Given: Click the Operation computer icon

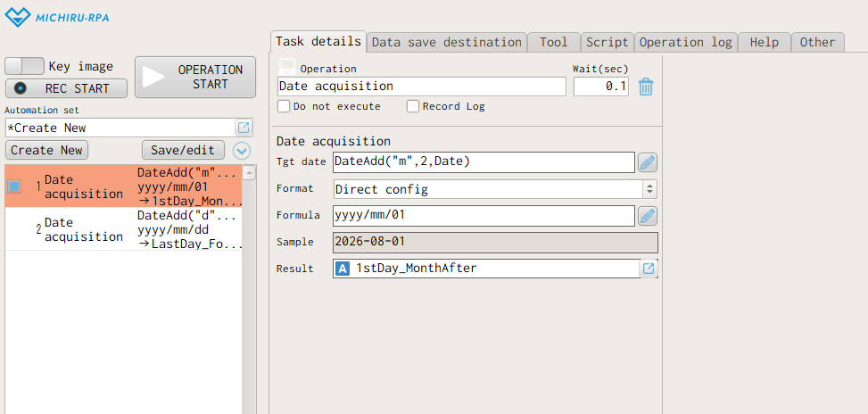Looking at the screenshot, I should [x=286, y=67].
